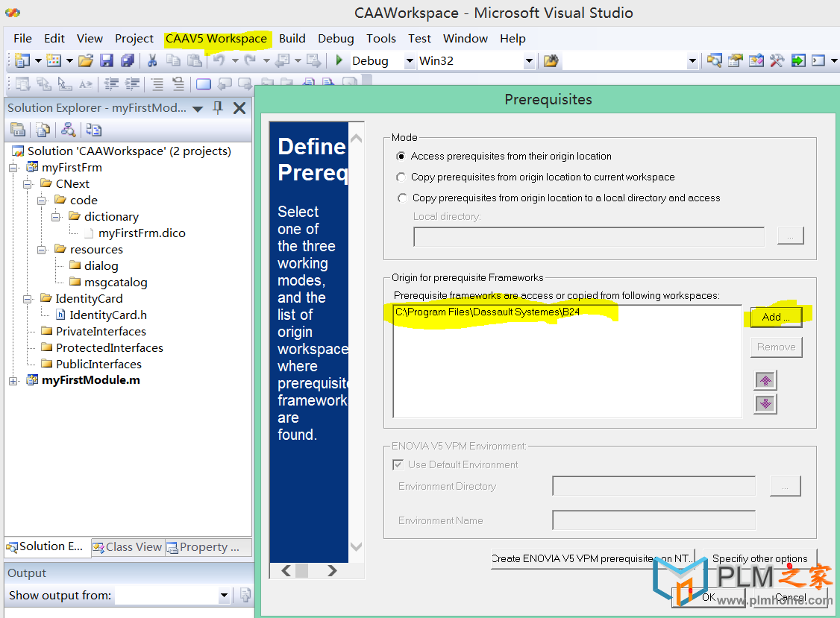Open the Find combo box dropdown
The height and width of the screenshot is (618, 840).
point(692,61)
